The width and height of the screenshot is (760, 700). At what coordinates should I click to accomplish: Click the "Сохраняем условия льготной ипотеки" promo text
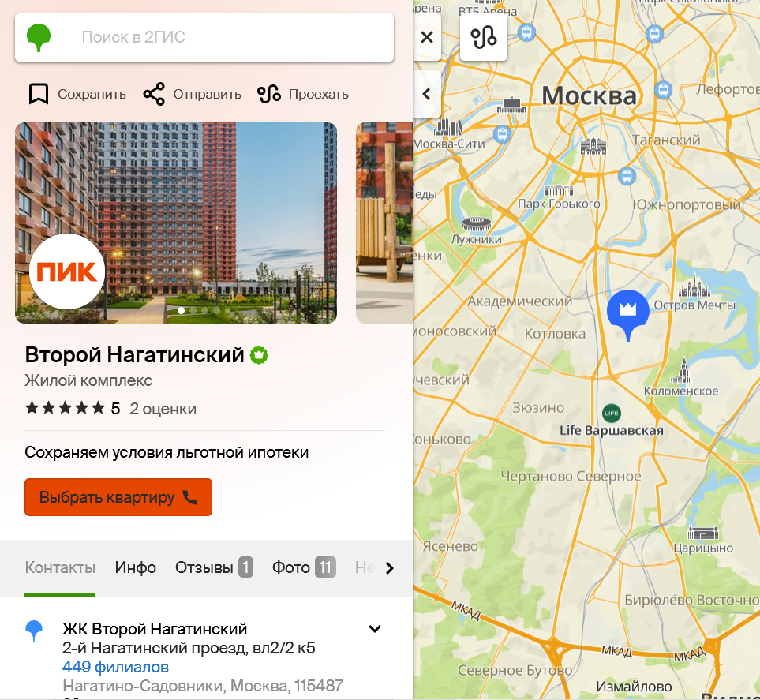167,452
